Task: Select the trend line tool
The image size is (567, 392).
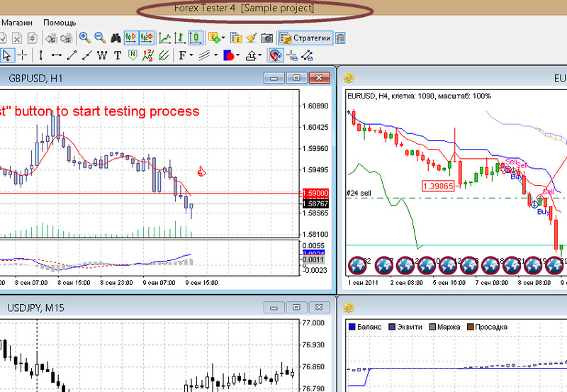Action: click(x=72, y=55)
